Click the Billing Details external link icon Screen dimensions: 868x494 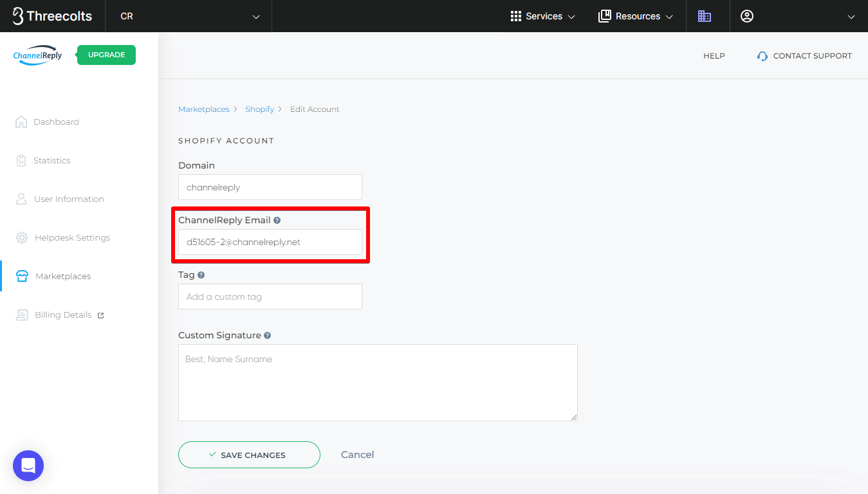tap(100, 315)
